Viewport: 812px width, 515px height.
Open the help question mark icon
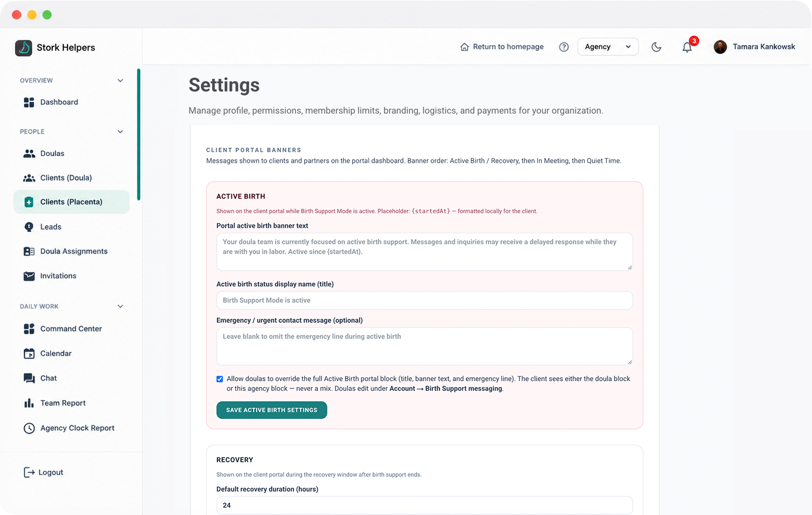pos(564,47)
